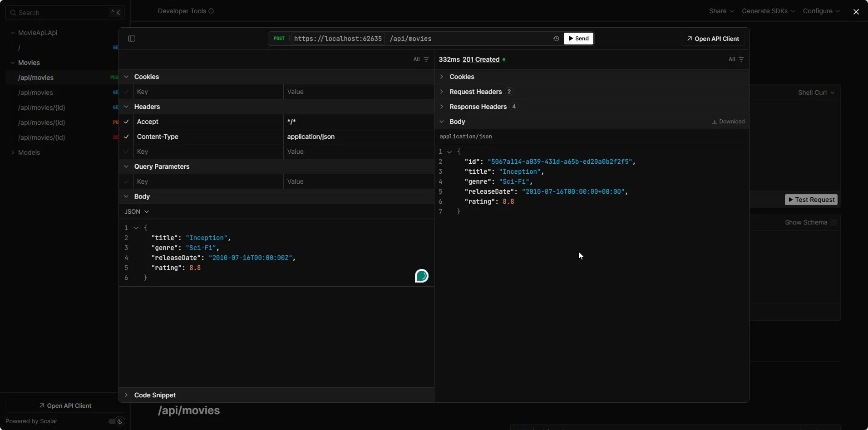
Task: Click the POST method badge
Action: click(279, 39)
